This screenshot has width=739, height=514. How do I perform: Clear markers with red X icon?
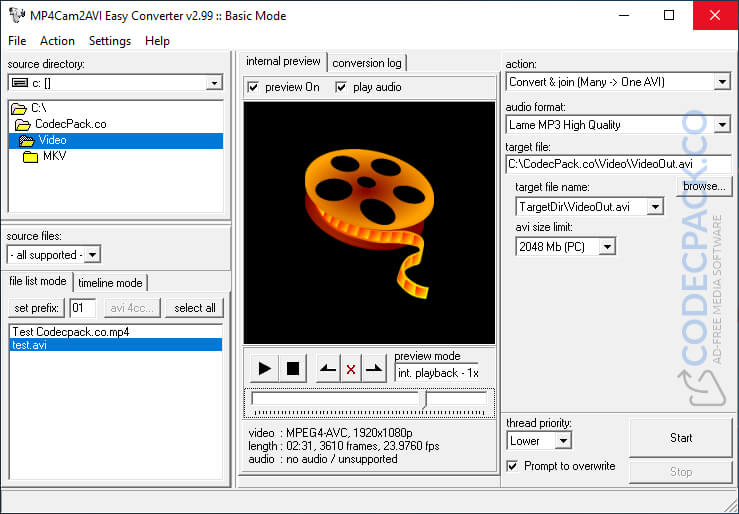351,369
